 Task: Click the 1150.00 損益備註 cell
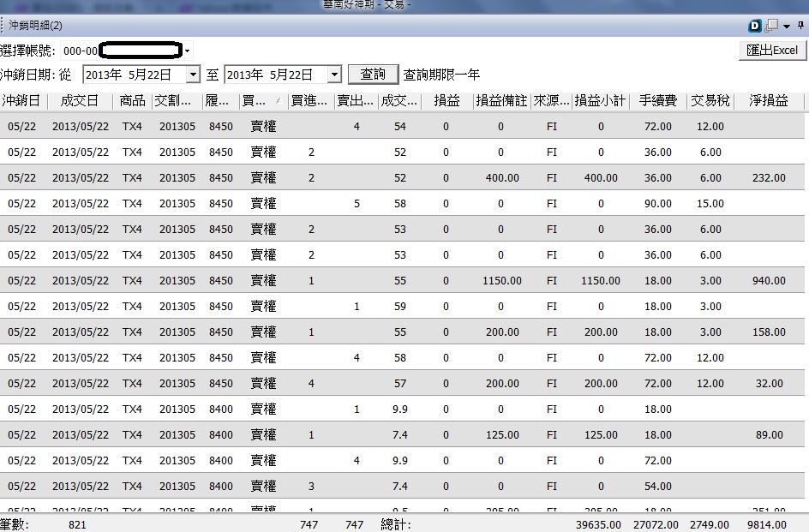point(502,281)
